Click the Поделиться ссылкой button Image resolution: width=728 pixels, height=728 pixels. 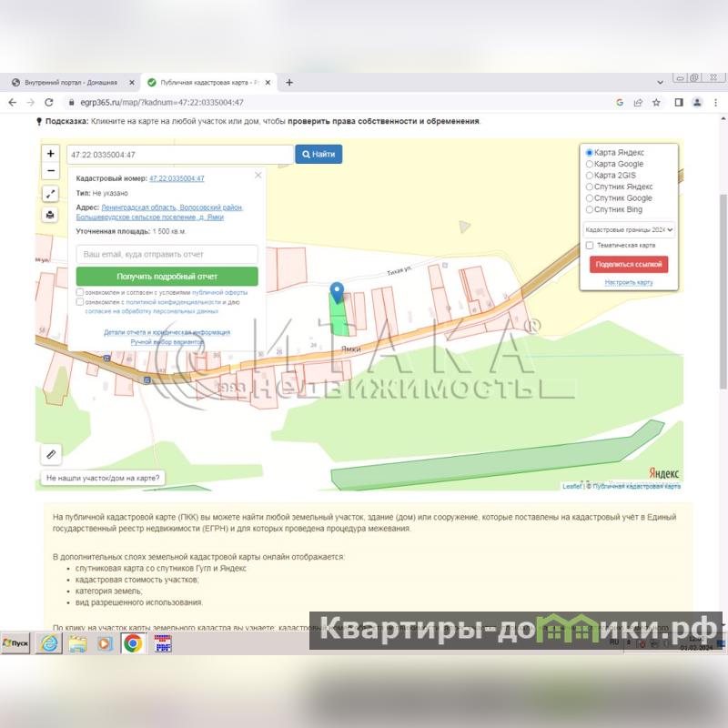628,264
